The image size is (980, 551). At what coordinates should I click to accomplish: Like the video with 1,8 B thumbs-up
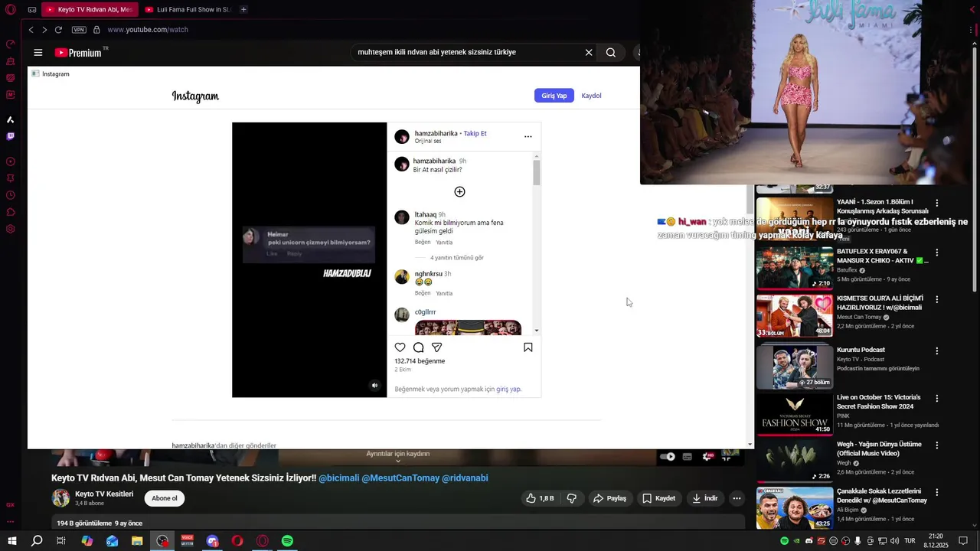(x=540, y=498)
